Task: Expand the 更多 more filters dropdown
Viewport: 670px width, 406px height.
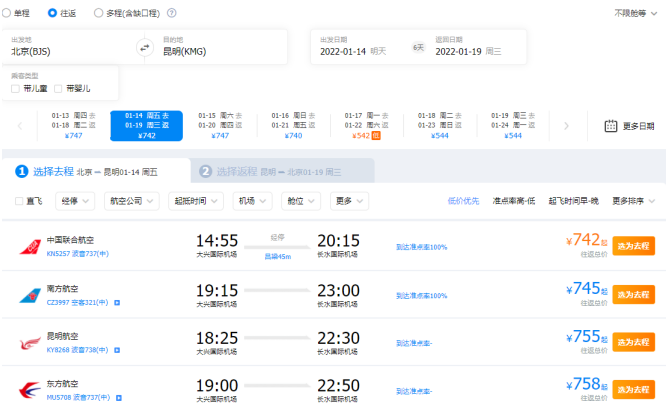Action: (349, 201)
